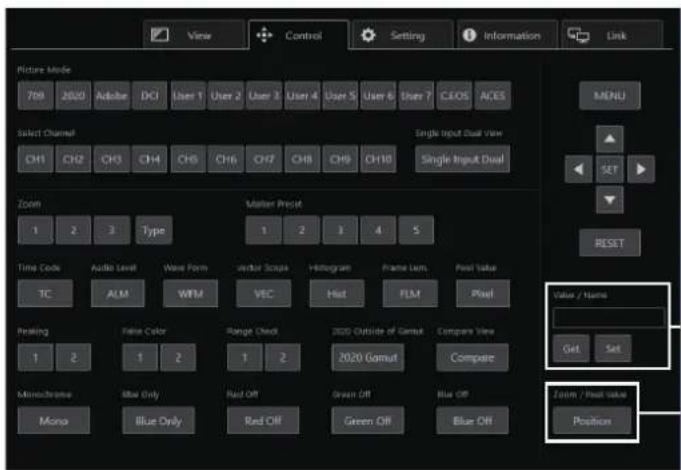This screenshot has height=470, width=681.
Task: Click Zoom button 1
Action: [36, 230]
